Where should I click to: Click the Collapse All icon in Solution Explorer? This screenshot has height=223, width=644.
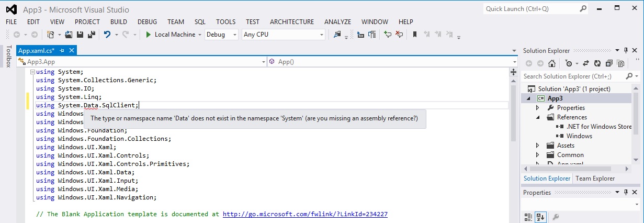click(608, 63)
